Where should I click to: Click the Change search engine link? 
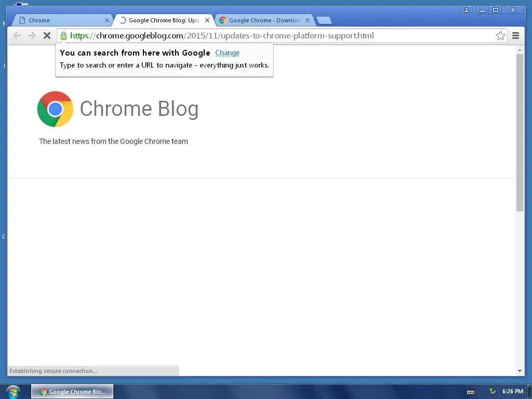coord(228,52)
